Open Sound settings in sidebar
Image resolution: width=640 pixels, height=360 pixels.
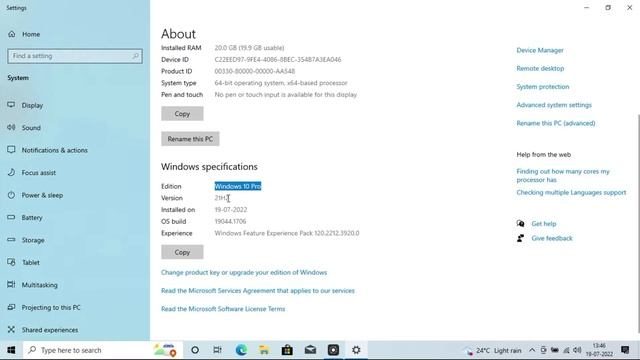point(31,128)
